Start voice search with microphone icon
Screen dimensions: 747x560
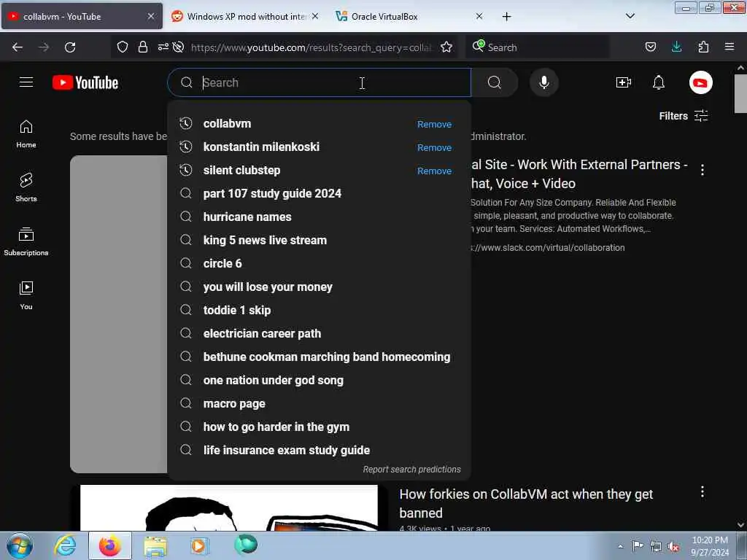(x=543, y=82)
